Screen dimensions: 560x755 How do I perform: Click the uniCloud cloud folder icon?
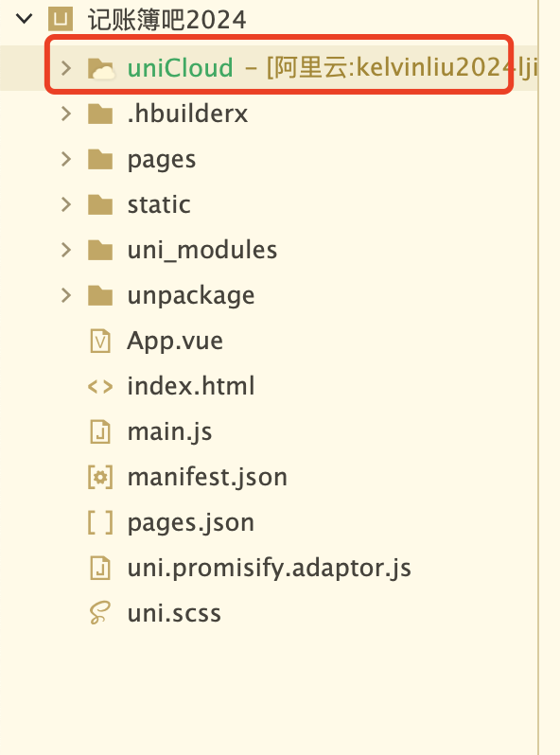pos(100,68)
